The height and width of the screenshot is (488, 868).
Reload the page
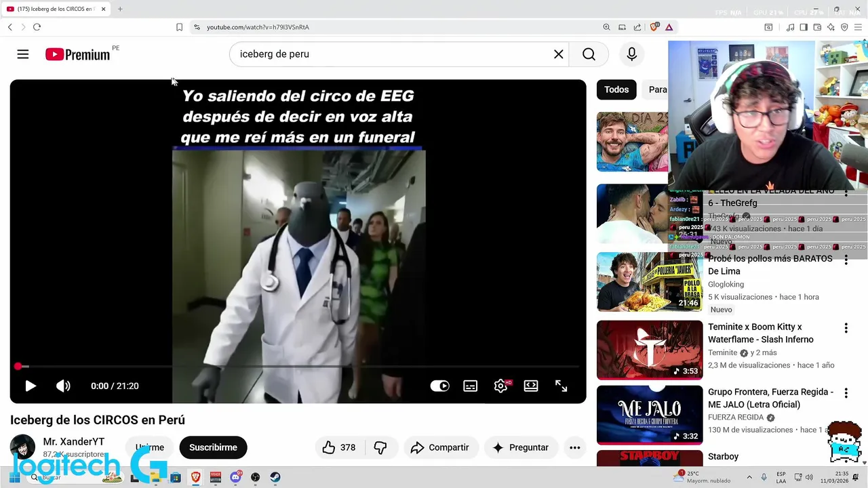[x=37, y=27]
